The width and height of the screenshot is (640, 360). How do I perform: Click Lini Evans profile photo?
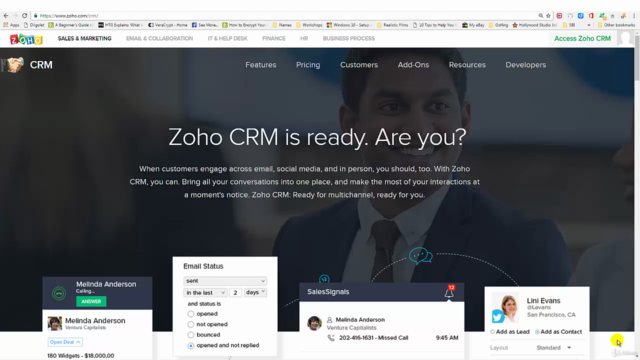509,307
